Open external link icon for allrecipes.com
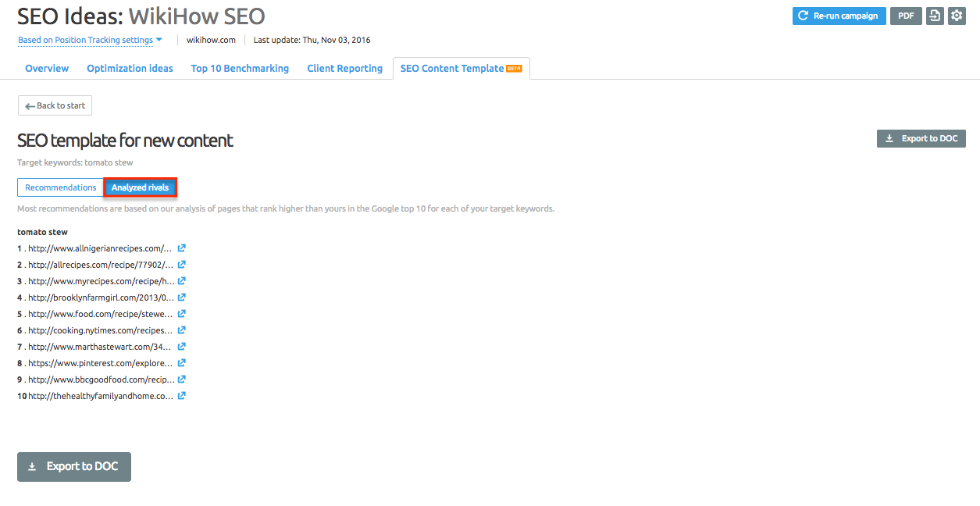Screen dimensions: 980x506 click(x=181, y=265)
